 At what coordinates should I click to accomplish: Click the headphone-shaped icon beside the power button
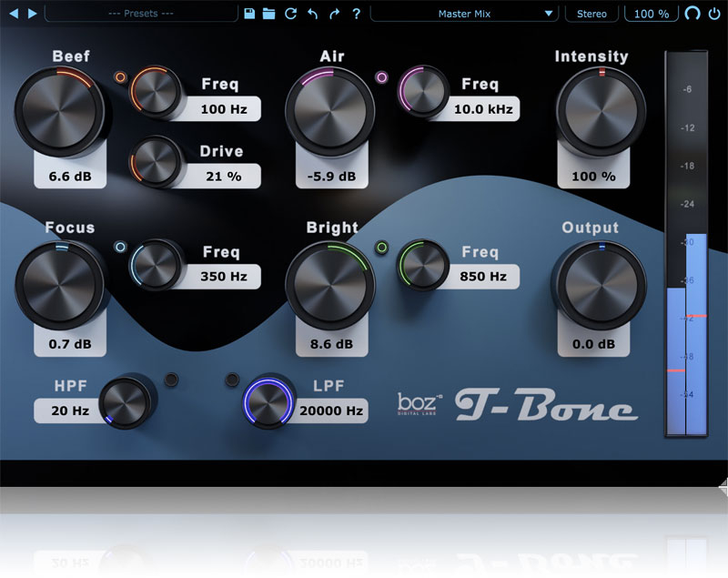pos(693,14)
